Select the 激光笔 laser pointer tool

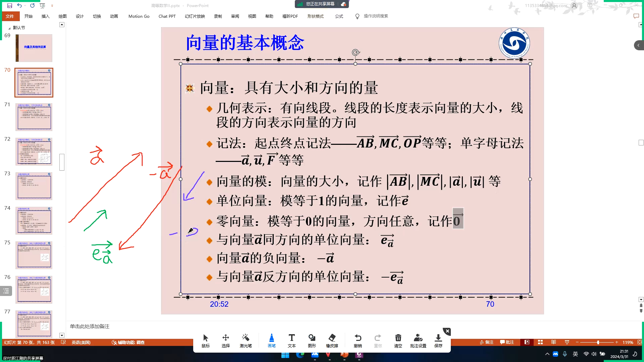click(x=247, y=340)
